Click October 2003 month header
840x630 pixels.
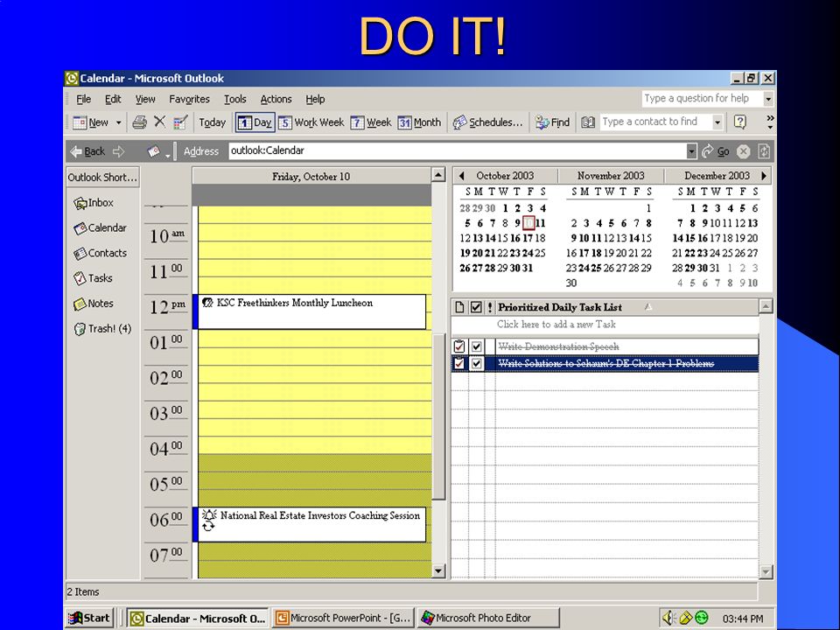point(505,176)
